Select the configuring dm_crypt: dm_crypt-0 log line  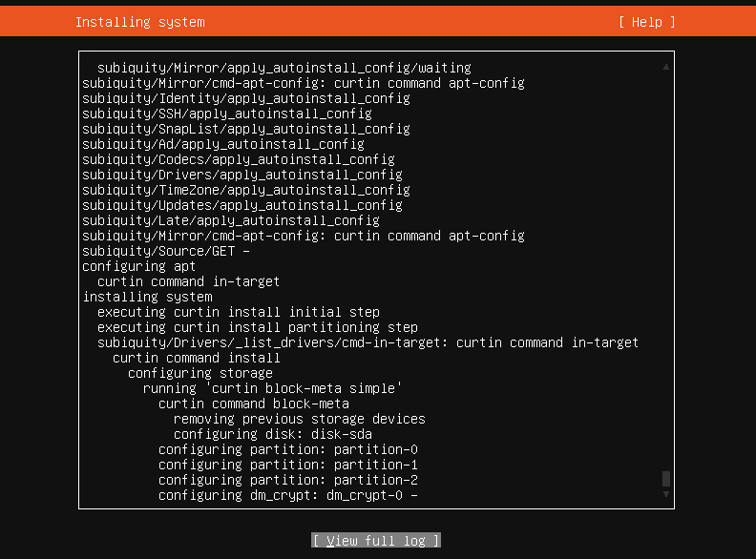click(287, 495)
